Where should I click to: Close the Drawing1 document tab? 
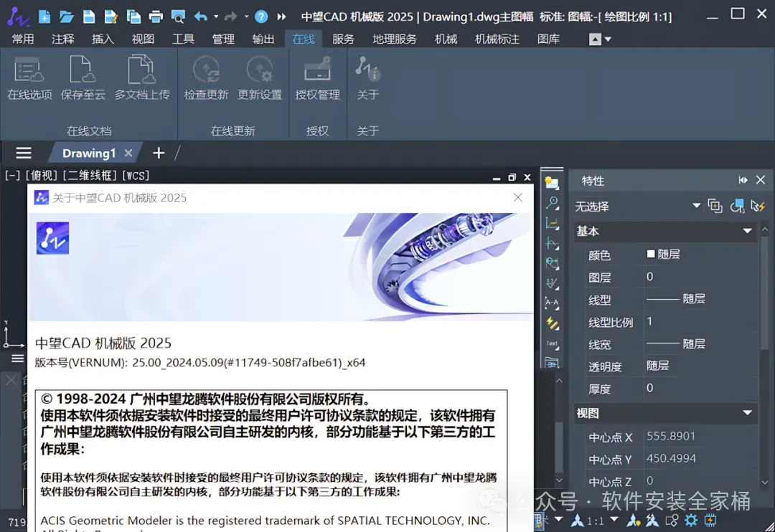[x=128, y=153]
